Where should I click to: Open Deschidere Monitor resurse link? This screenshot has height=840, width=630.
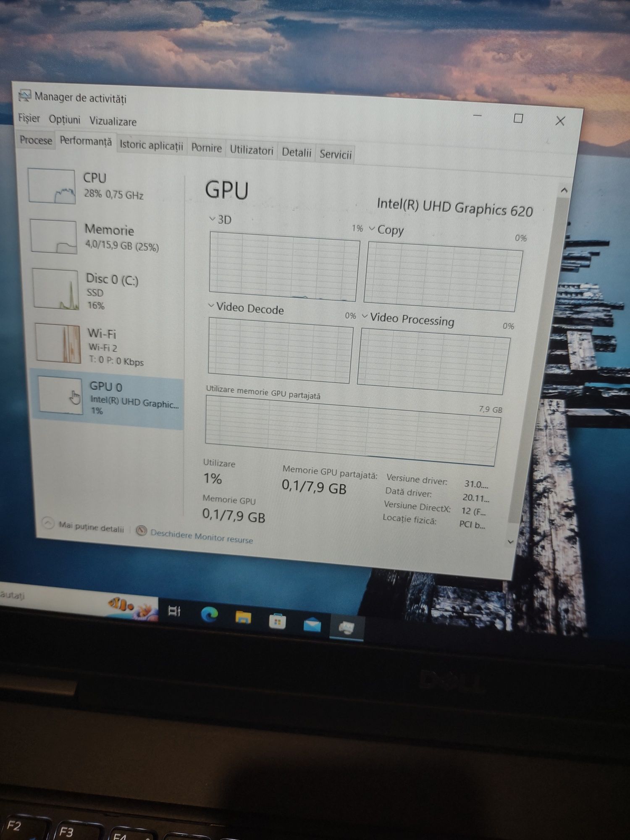pos(202,536)
